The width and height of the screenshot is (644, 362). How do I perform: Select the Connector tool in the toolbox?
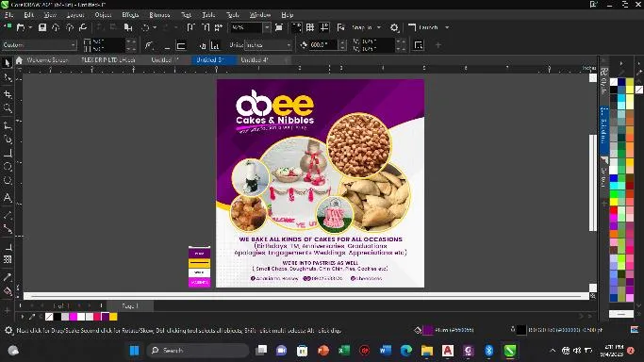coord(8,229)
